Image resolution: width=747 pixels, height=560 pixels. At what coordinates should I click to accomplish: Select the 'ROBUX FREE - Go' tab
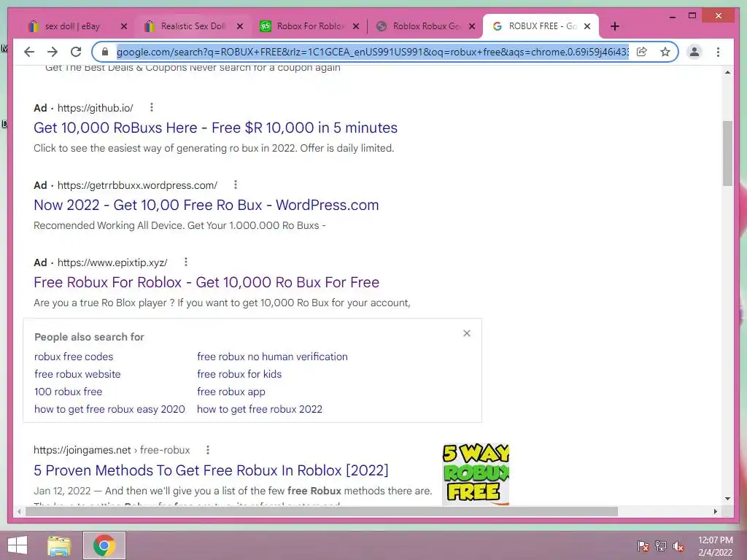click(542, 26)
